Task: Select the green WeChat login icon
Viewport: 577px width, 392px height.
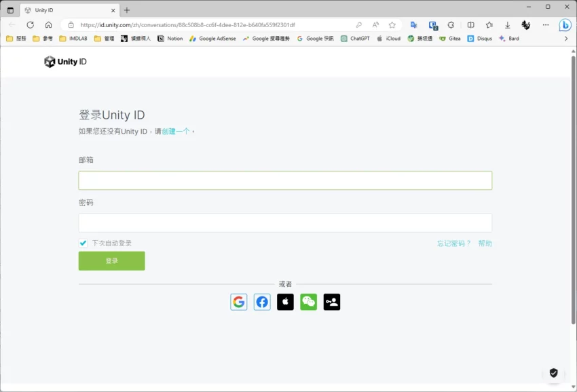Action: 308,302
